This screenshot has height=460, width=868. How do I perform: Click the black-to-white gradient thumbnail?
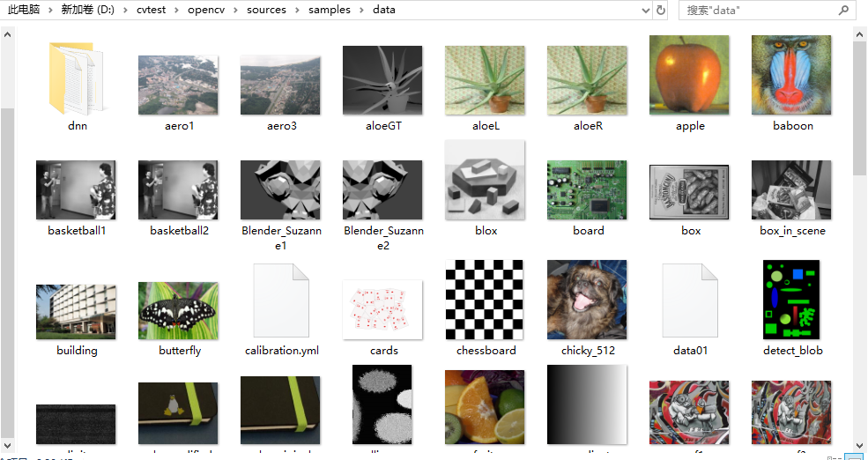(x=588, y=404)
